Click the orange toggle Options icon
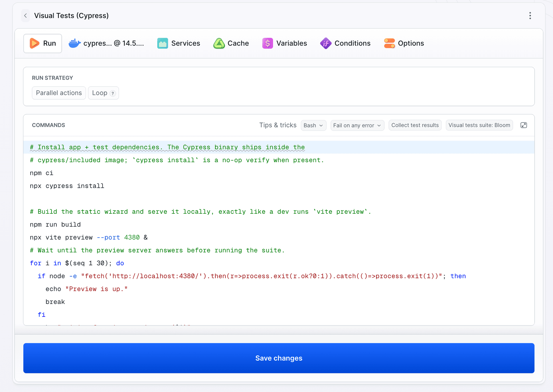This screenshot has width=553, height=392. pos(389,43)
